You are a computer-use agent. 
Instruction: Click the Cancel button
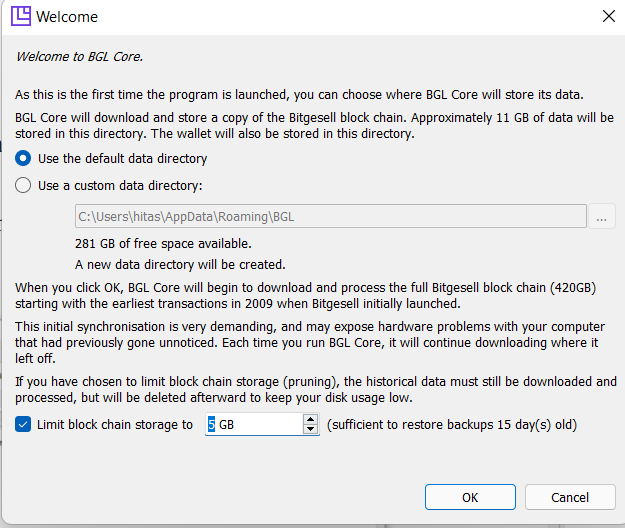[x=570, y=497]
